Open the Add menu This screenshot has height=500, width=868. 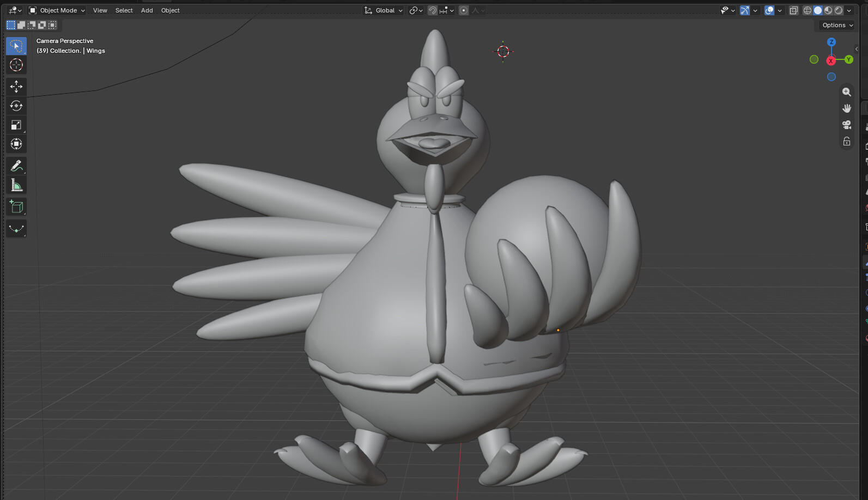click(147, 10)
